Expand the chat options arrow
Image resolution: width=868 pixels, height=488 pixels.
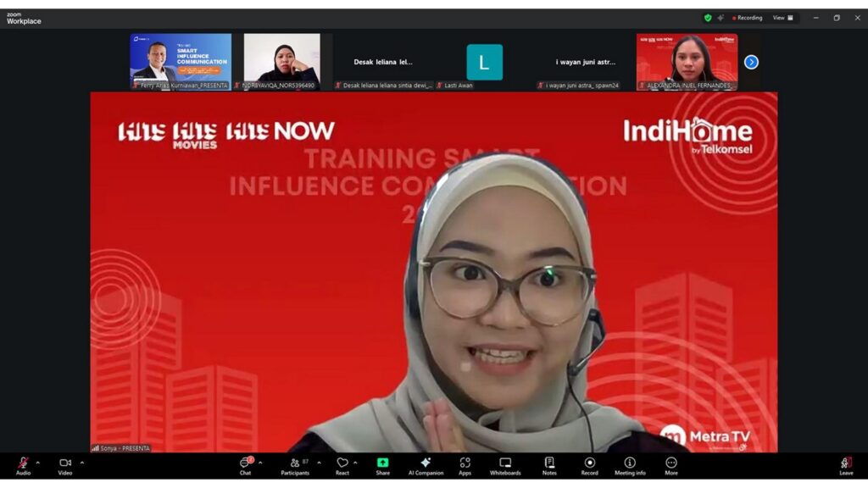point(260,463)
